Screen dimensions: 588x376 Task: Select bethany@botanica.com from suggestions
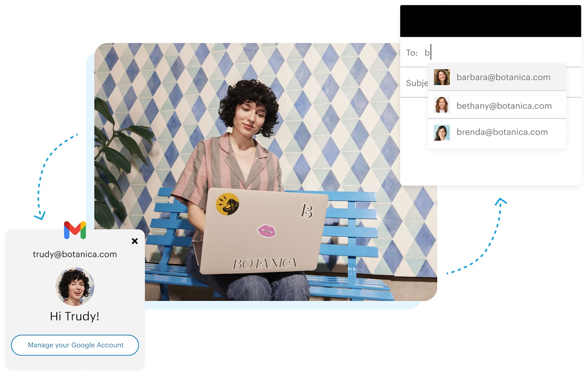coord(504,105)
